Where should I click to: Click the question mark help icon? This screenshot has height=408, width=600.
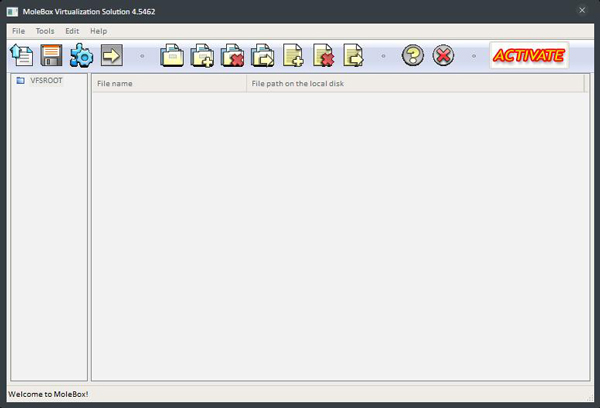pos(412,55)
